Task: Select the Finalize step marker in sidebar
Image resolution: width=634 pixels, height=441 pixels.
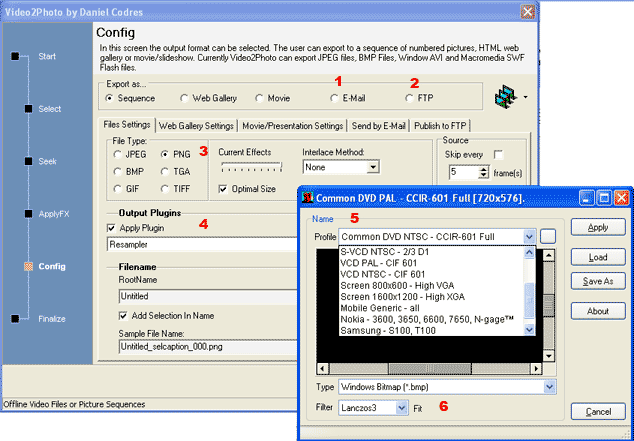Action: click(15, 319)
